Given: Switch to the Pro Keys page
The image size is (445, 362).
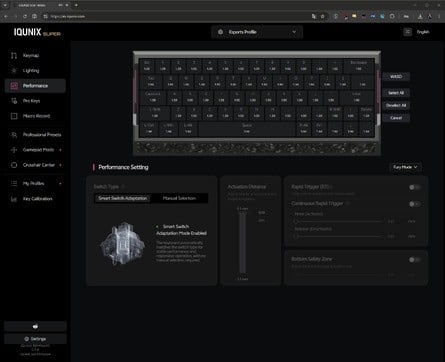Looking at the screenshot, I should point(35,101).
